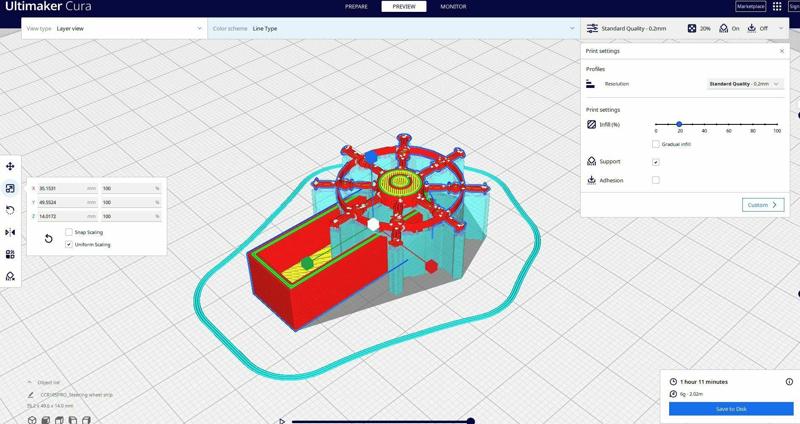
Task: Select the PREVIEW stage tab
Action: click(x=404, y=7)
